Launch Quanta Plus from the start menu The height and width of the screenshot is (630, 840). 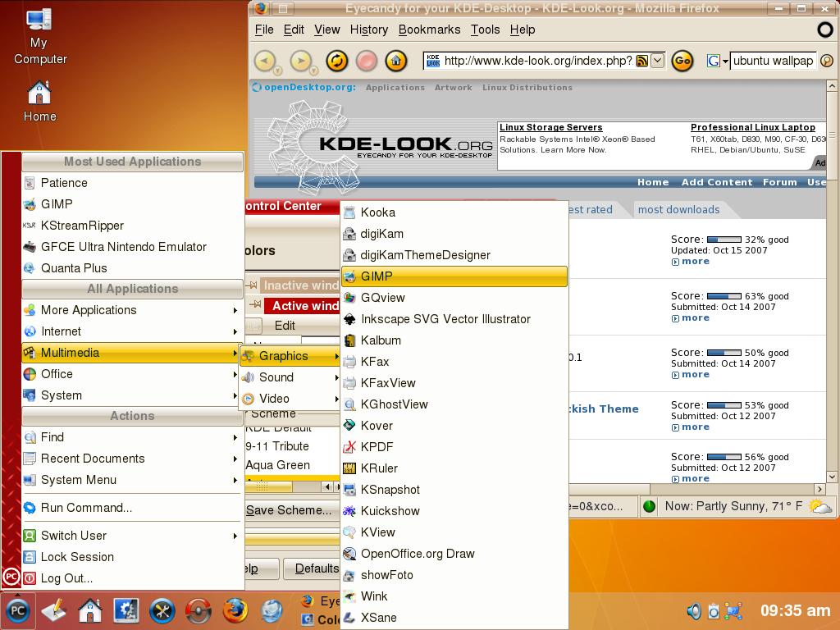coord(132,268)
